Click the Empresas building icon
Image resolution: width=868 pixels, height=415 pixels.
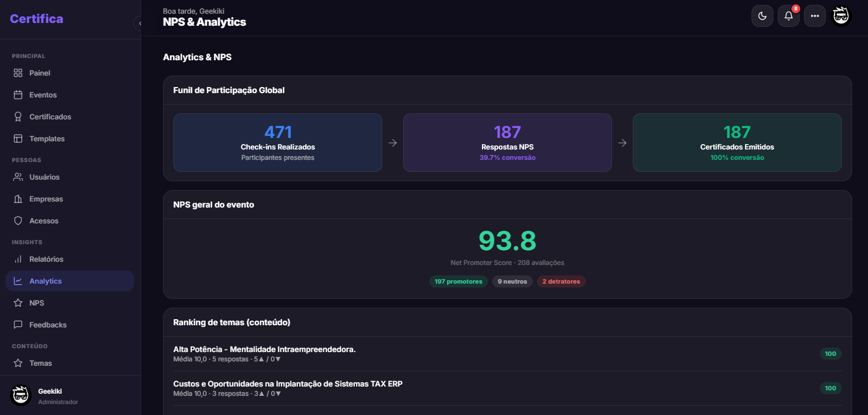(x=18, y=199)
